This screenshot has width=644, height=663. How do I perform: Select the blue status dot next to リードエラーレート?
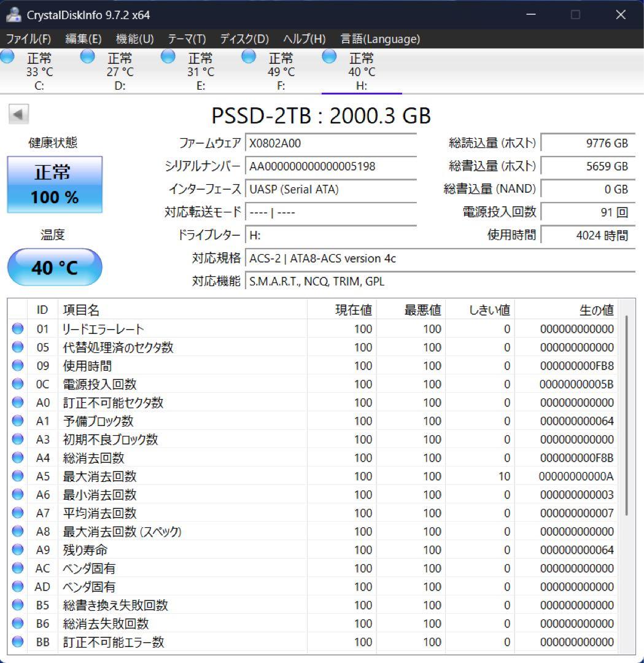tap(17, 329)
